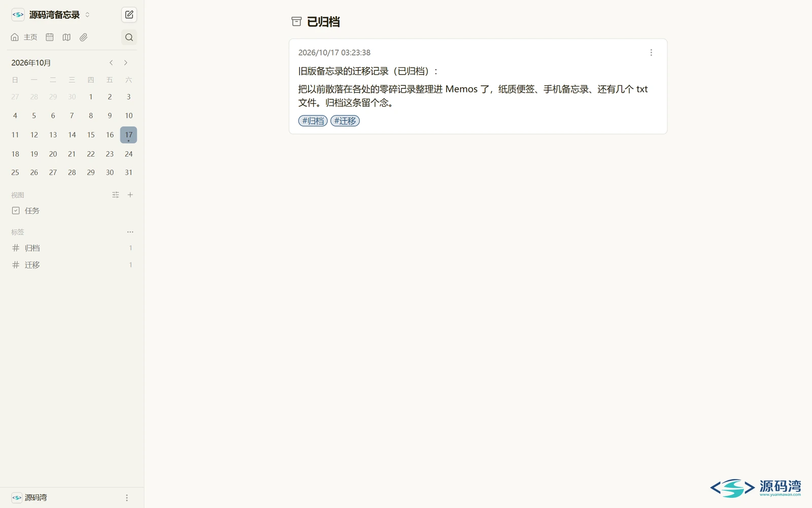Open the memo timestamp 2026/10/17 03:23:38
Viewport: 812px width, 508px height.
click(x=334, y=52)
